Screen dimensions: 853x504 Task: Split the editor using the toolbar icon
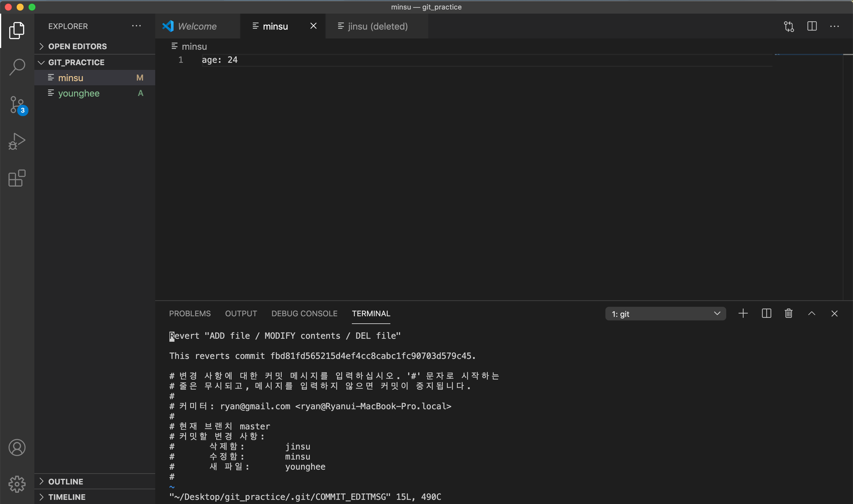[x=812, y=26]
